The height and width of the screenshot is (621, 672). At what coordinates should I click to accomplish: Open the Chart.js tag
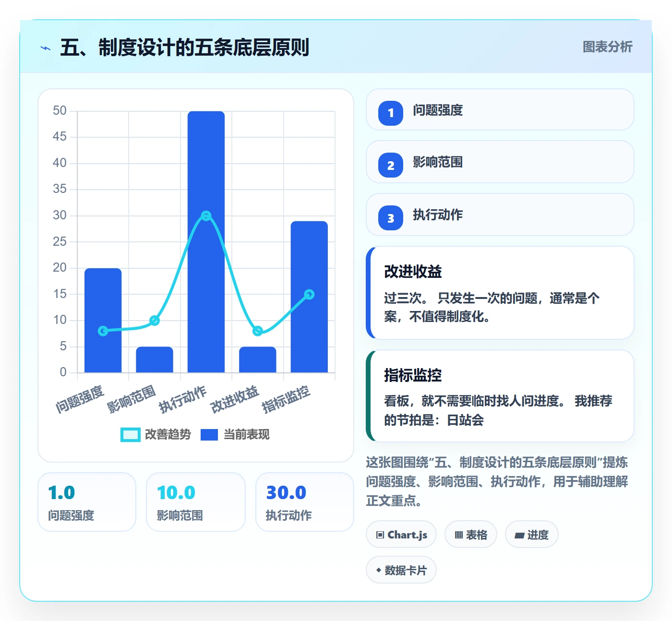(401, 534)
